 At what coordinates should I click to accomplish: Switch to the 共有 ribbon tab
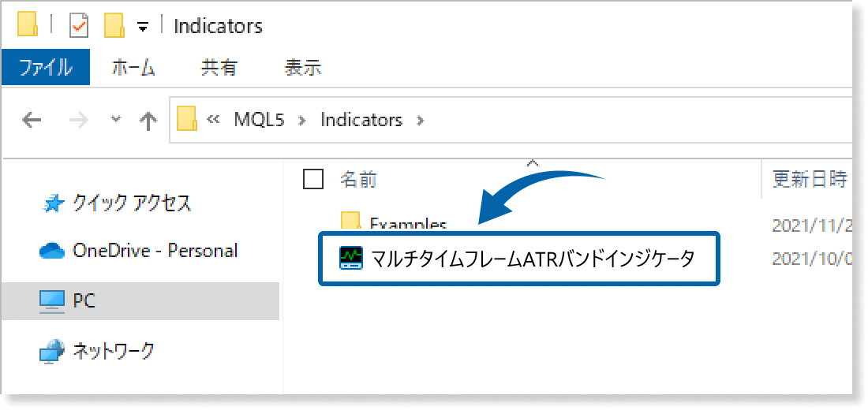pos(219,68)
